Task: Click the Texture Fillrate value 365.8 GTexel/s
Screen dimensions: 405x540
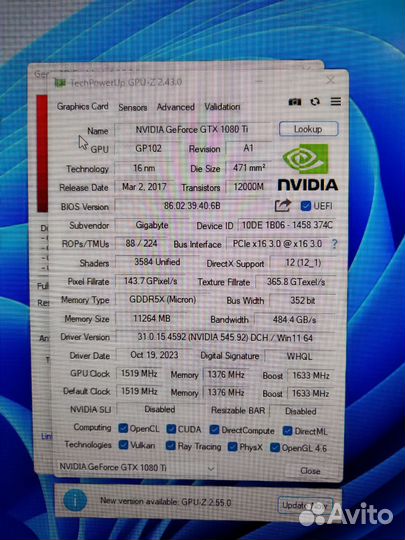Action: (x=296, y=282)
